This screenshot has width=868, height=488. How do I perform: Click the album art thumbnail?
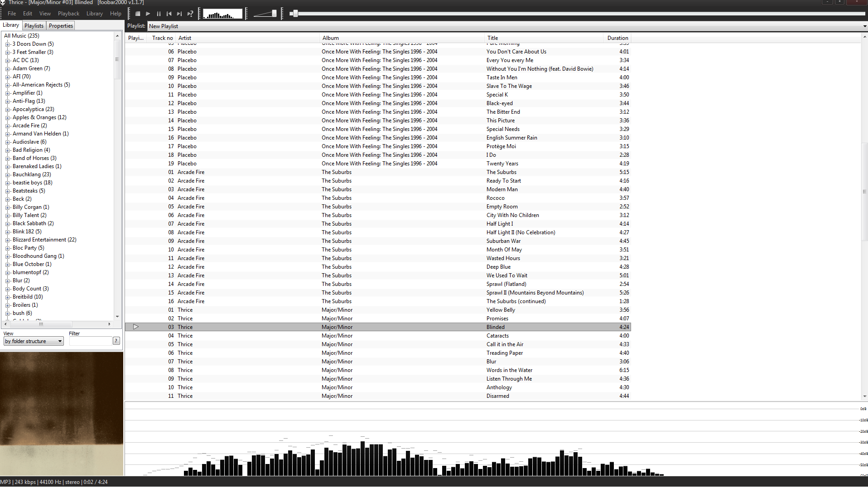pos(62,414)
